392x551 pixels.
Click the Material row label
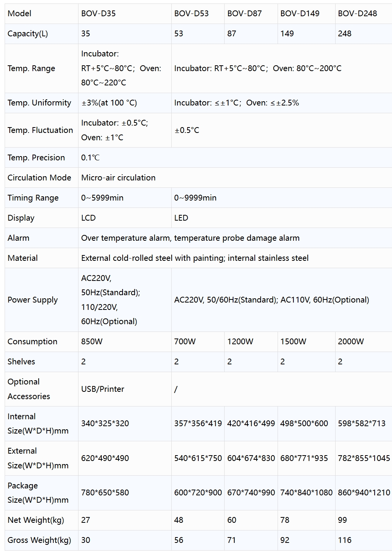point(22,258)
